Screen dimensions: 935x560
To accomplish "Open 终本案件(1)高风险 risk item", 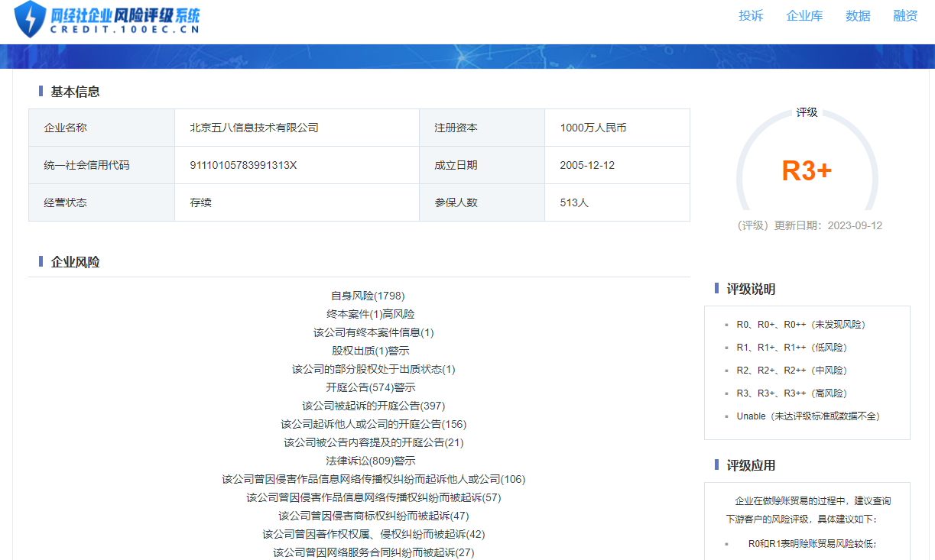I will 370,314.
